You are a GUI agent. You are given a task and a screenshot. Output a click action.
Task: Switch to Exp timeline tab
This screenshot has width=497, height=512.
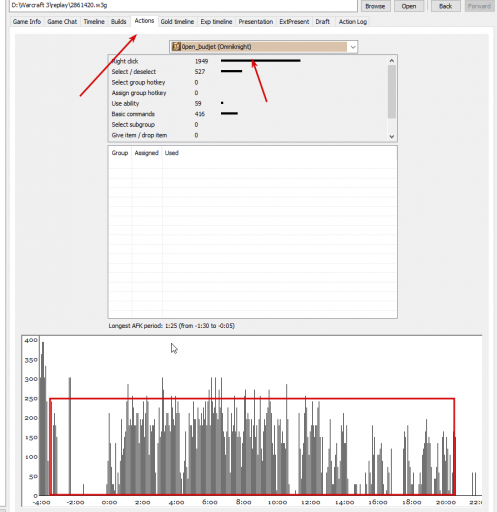pyautogui.click(x=216, y=22)
